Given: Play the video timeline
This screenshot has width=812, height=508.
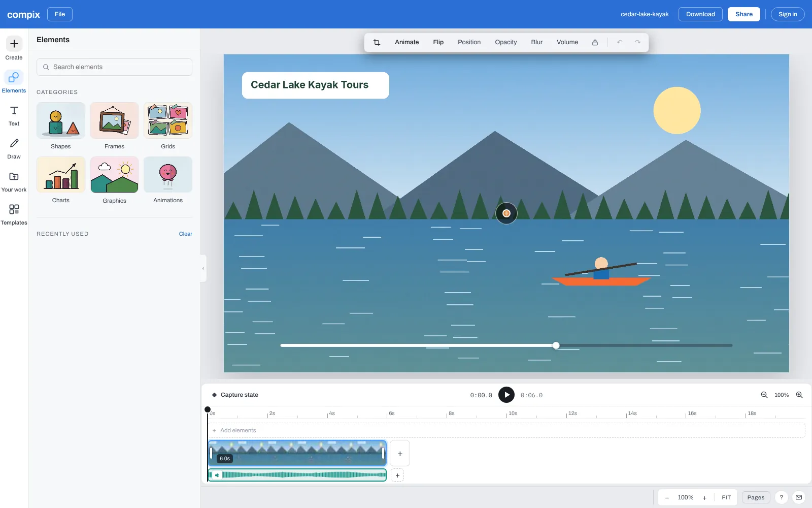Looking at the screenshot, I should tap(506, 395).
